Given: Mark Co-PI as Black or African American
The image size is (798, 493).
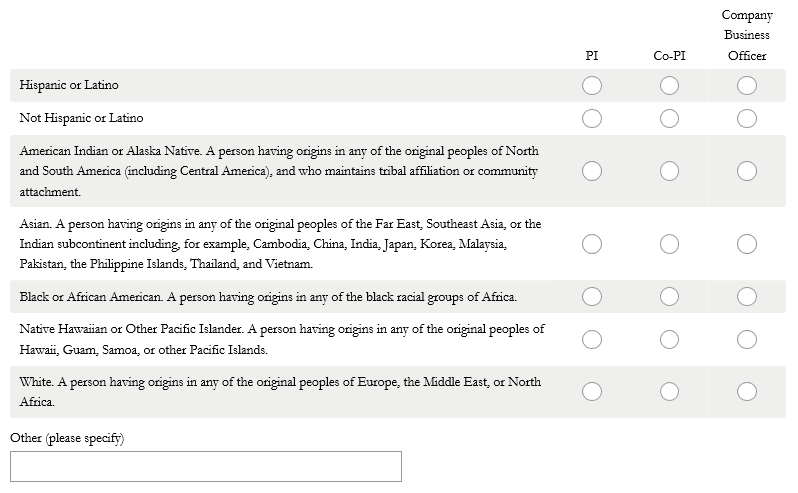Looking at the screenshot, I should click(x=669, y=296).
